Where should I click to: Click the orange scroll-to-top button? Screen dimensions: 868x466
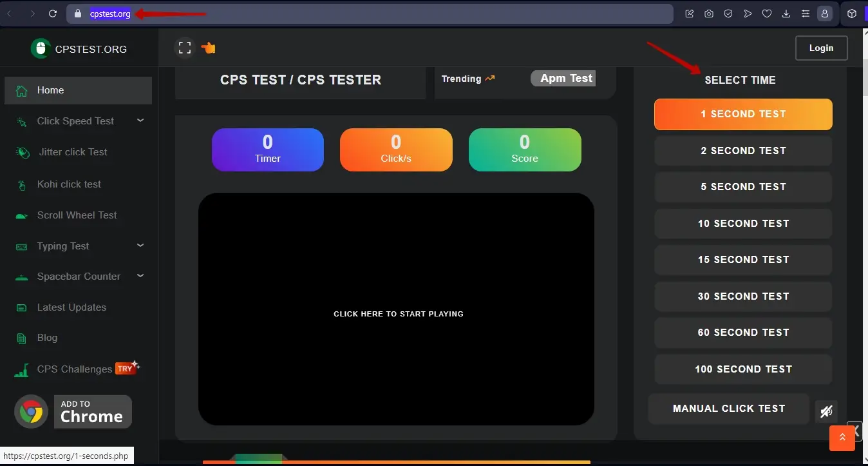[842, 438]
